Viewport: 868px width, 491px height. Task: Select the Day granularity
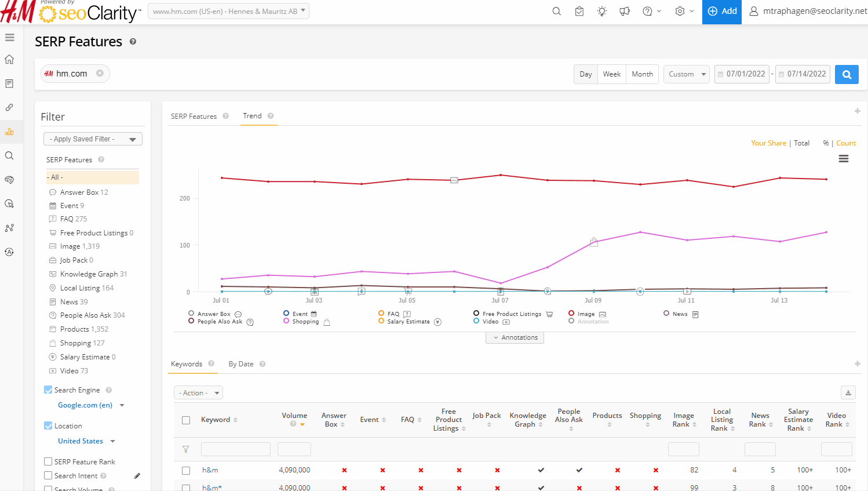point(586,74)
